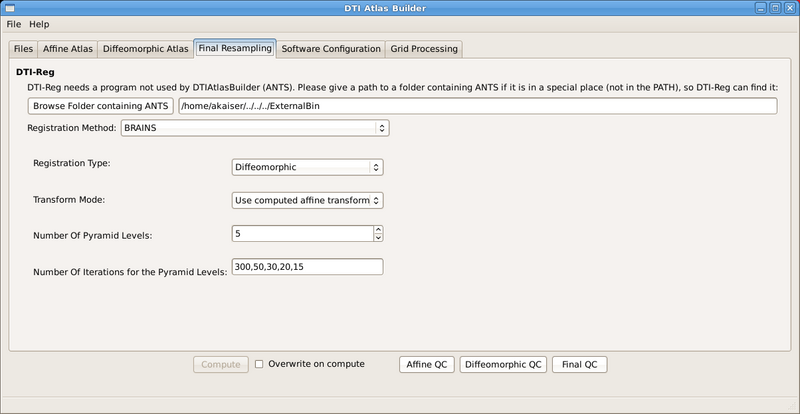This screenshot has height=414, width=800.
Task: Click the disabled Compute button
Action: pos(221,364)
